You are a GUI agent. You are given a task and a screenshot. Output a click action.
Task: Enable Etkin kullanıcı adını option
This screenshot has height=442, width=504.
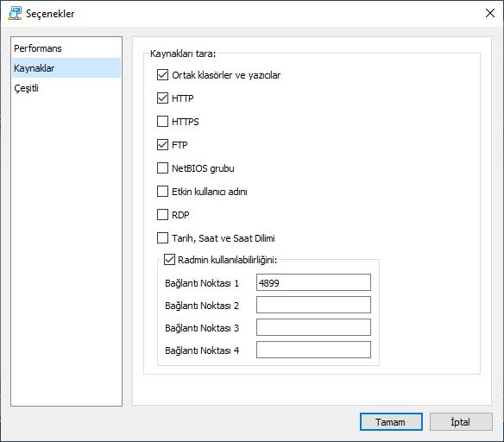(162, 192)
